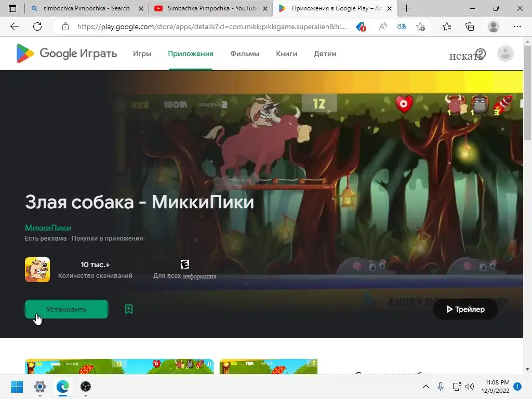Open the shopping price tag icon

pos(361,26)
